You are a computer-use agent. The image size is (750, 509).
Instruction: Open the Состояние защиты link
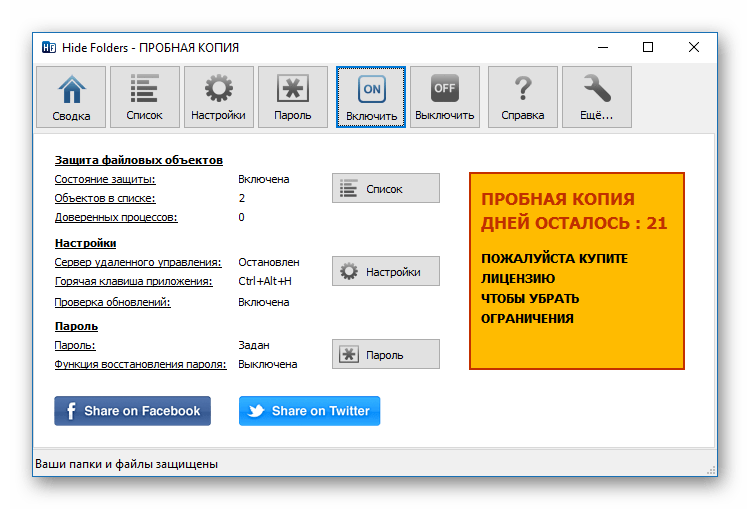(x=105, y=179)
